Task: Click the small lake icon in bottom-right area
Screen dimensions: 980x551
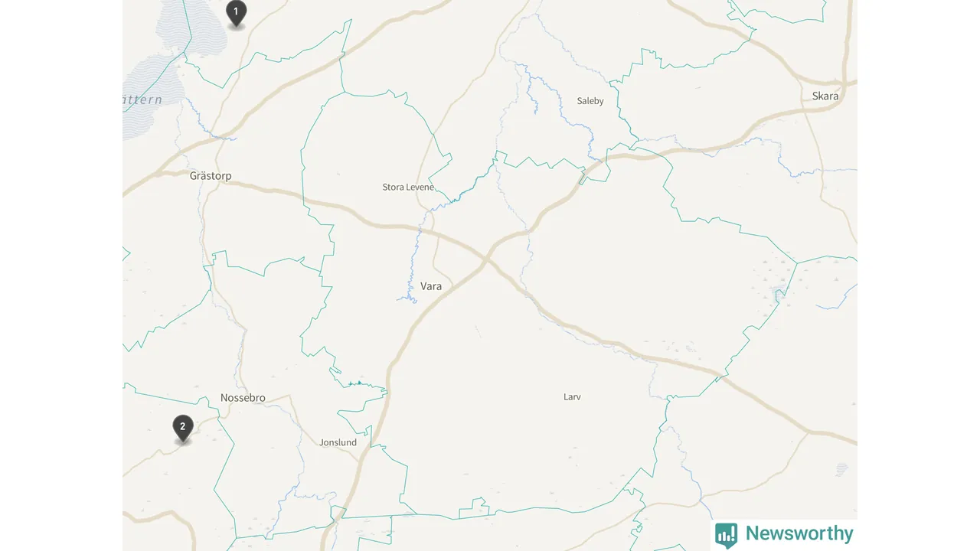Action: coord(842,468)
